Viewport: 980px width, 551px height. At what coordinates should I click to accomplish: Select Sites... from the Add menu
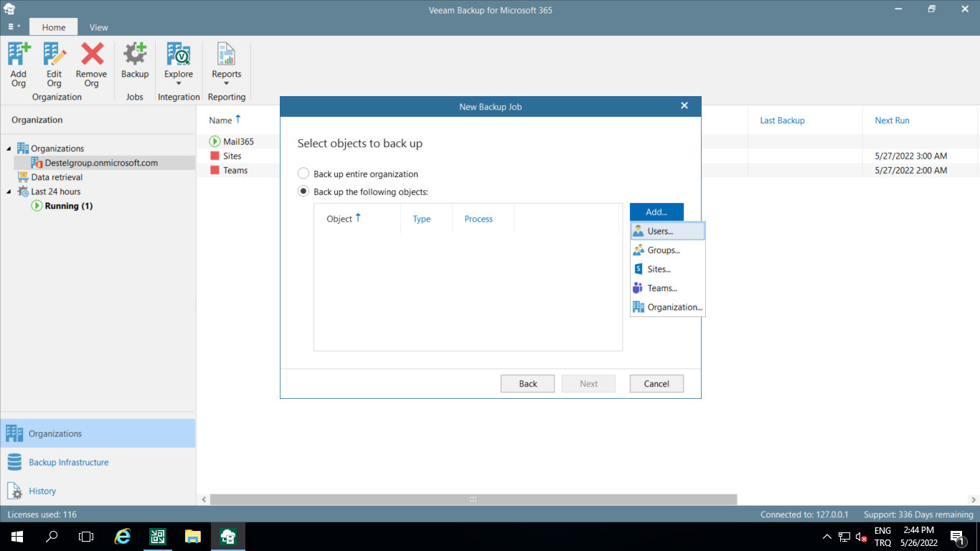tap(667, 269)
